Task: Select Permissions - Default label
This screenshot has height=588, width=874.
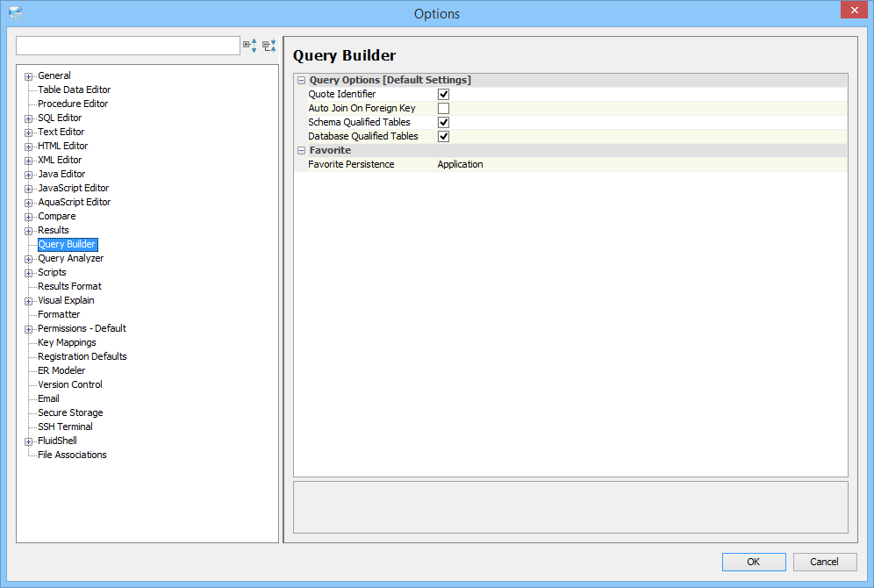Action: 82,329
